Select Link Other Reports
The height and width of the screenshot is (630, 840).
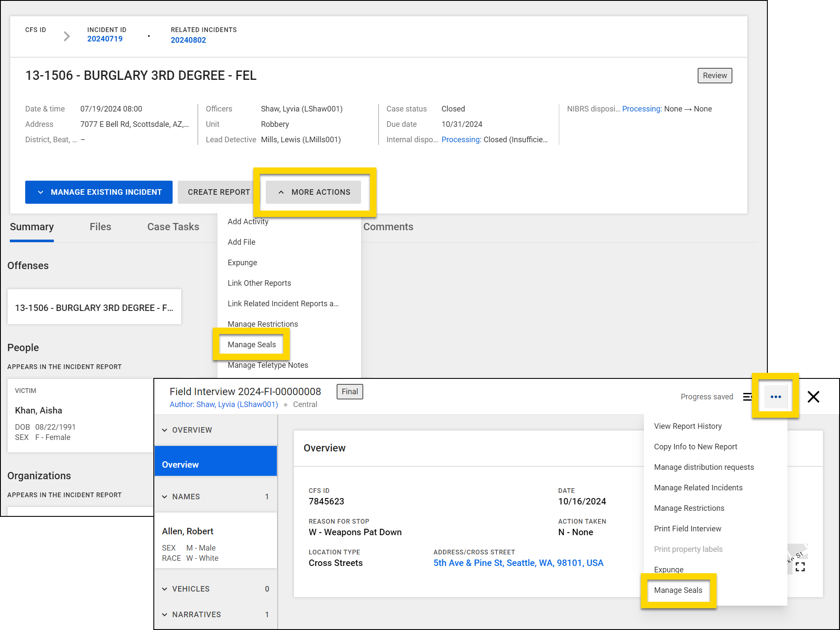click(x=289, y=283)
